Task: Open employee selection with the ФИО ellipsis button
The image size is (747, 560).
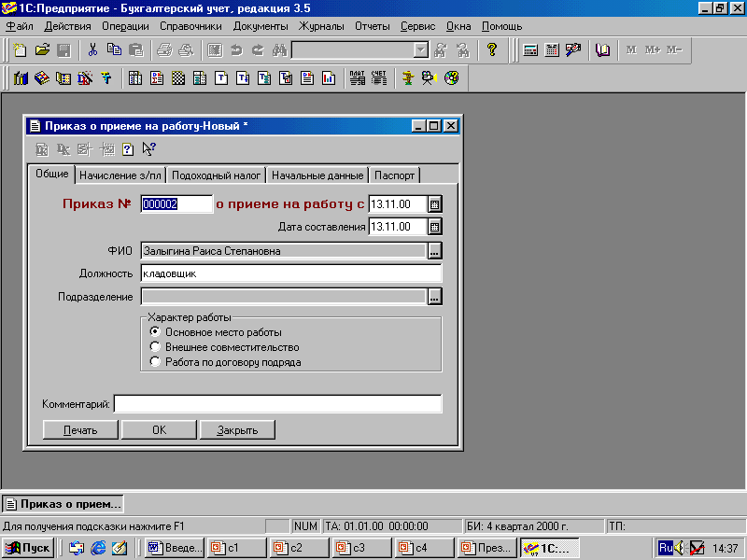Action: tap(434, 251)
